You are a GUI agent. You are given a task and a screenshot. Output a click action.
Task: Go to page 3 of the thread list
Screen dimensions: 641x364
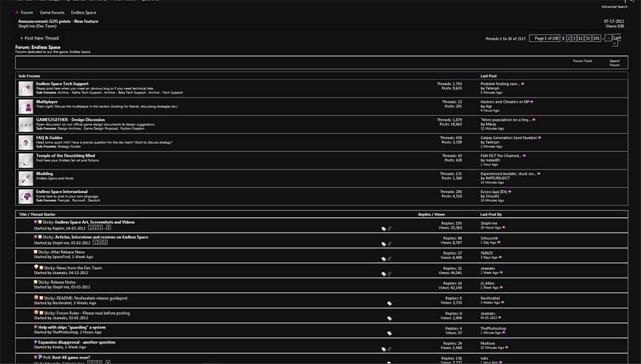(574, 38)
